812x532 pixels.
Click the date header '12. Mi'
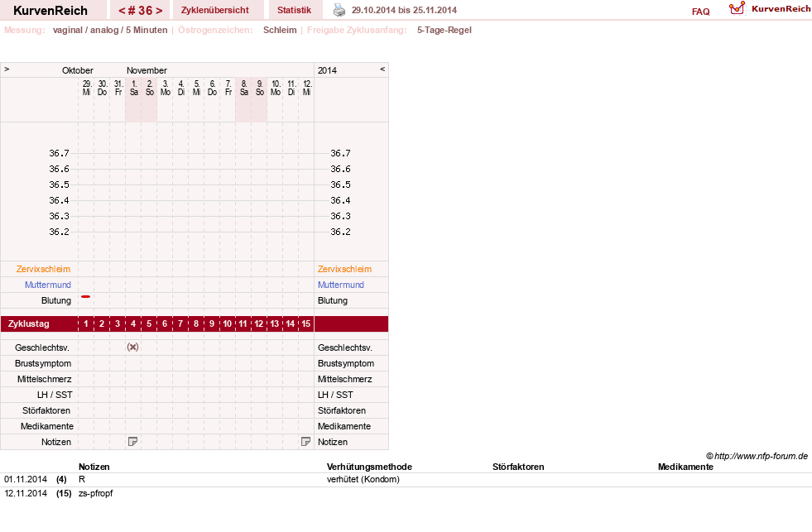306,88
